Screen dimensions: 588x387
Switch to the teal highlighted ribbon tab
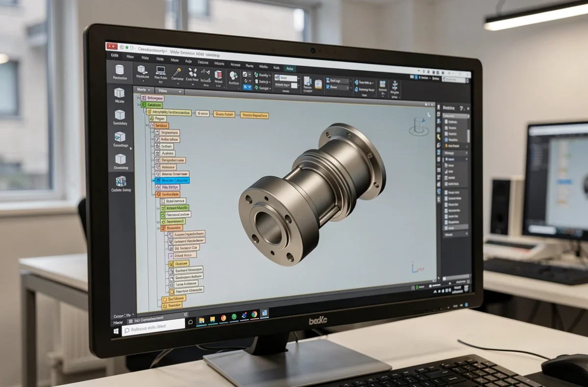pos(290,69)
